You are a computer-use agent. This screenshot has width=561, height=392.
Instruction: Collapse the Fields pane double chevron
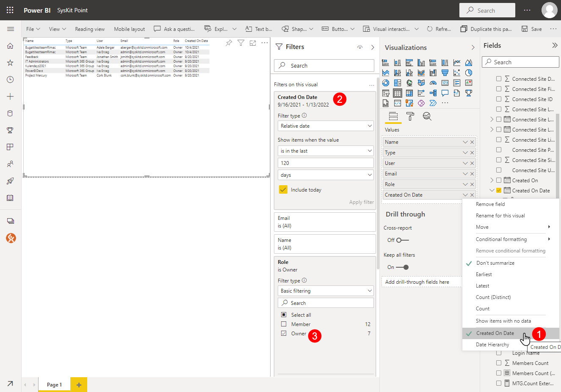click(555, 45)
